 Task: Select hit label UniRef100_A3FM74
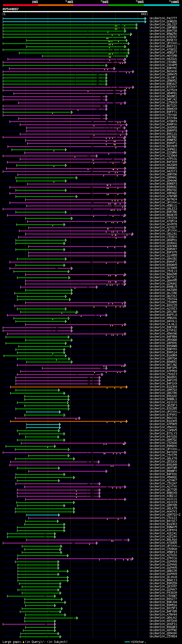coord(163,530)
